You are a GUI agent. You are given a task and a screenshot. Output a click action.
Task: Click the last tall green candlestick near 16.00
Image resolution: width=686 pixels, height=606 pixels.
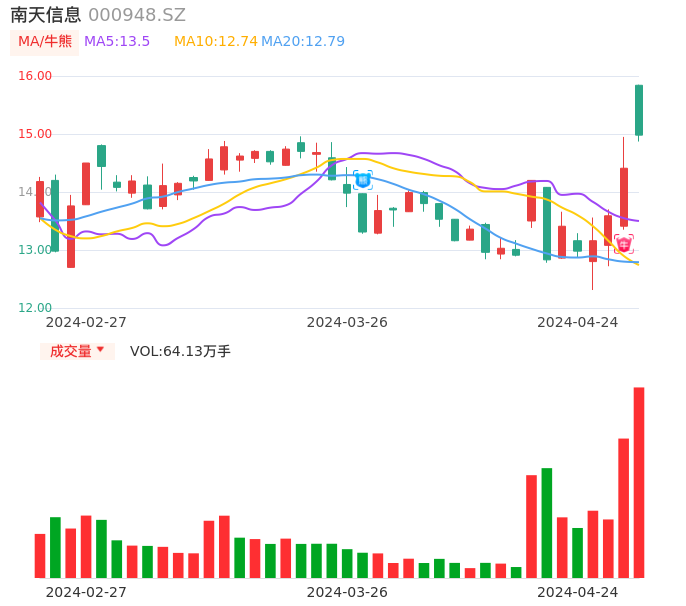[x=639, y=110]
